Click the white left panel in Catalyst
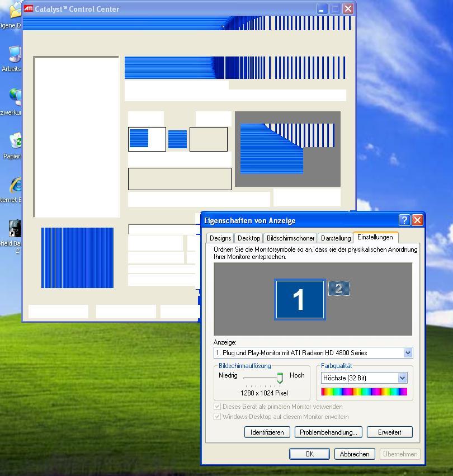The image size is (453, 476). tap(77, 137)
